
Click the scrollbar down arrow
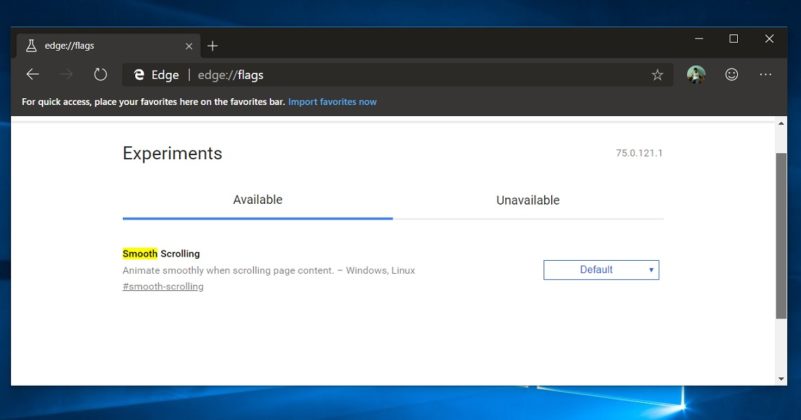pyautogui.click(x=781, y=379)
